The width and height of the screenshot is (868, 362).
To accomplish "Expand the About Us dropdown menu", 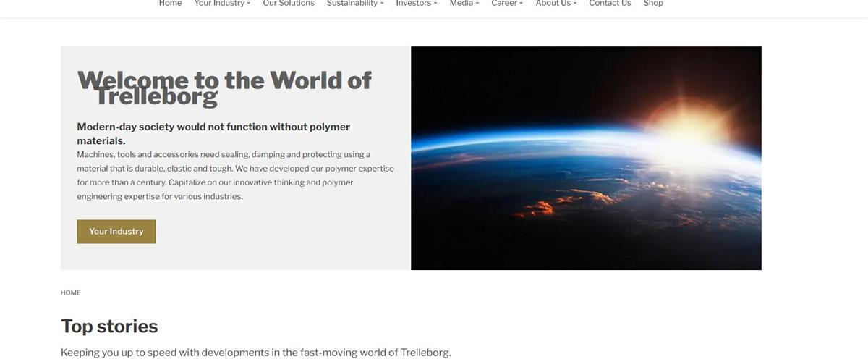I will [556, 4].
